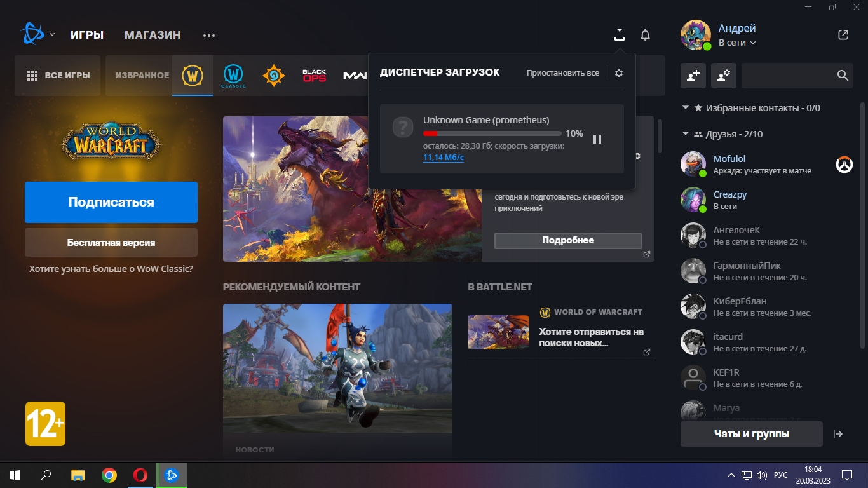Collapse the Друзья group

(x=686, y=134)
